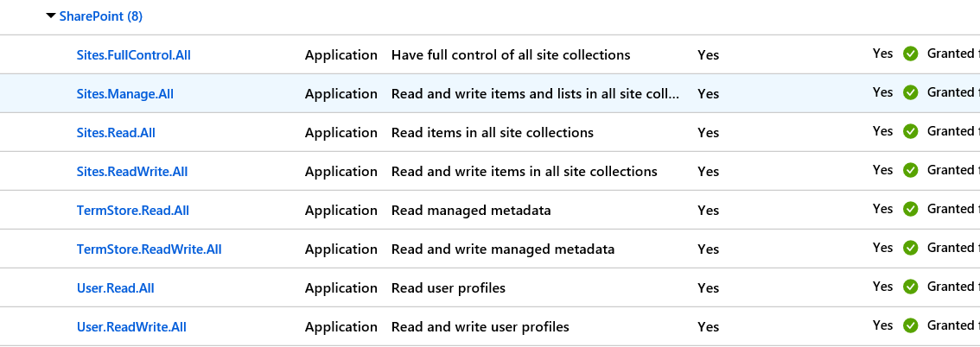Screen dimensions: 980x347
Task: Click the green granted checkmark for TermStore.Read.All
Action: click(x=911, y=208)
